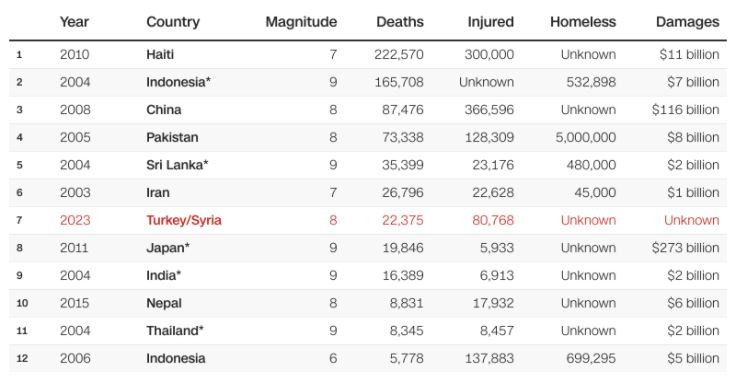Click row number 12 in the table
Image resolution: width=733 pixels, height=377 pixels.
tap(22, 359)
